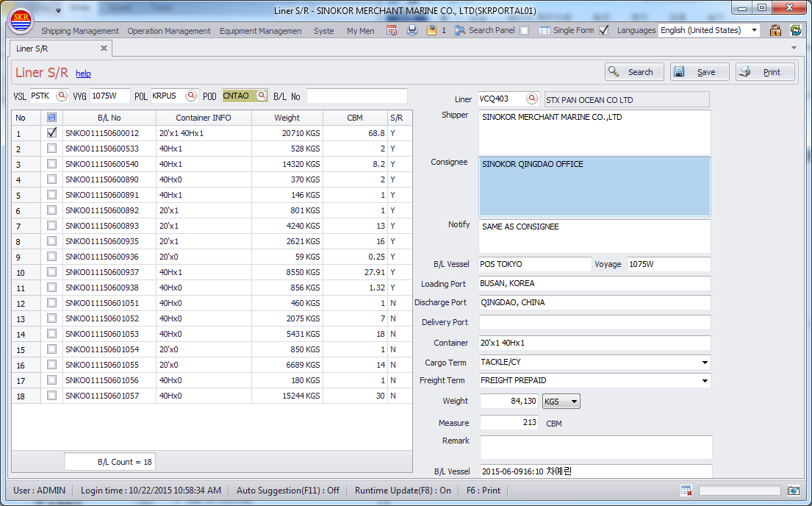The width and height of the screenshot is (812, 506).
Task: Click Auto Suggestion(F11) : Off status entry
Action: coord(288,491)
